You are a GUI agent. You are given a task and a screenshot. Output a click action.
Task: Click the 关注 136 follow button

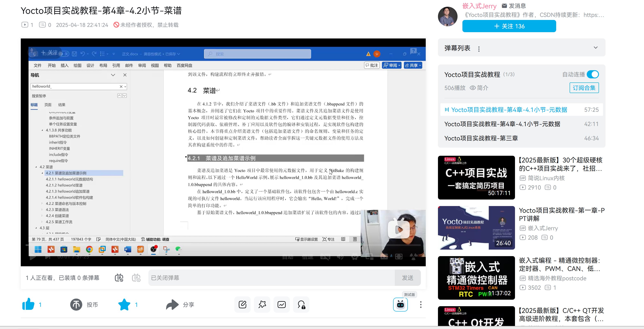pyautogui.click(x=509, y=26)
